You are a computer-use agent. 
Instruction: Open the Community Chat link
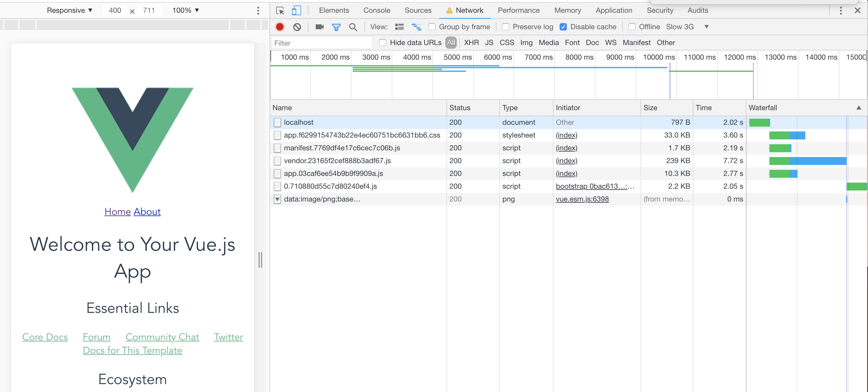click(x=162, y=337)
